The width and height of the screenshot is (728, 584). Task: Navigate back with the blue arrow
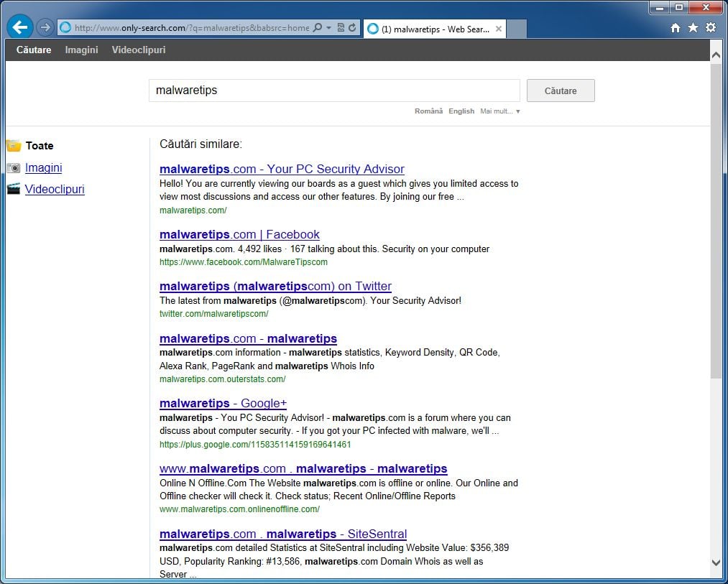tap(19, 27)
